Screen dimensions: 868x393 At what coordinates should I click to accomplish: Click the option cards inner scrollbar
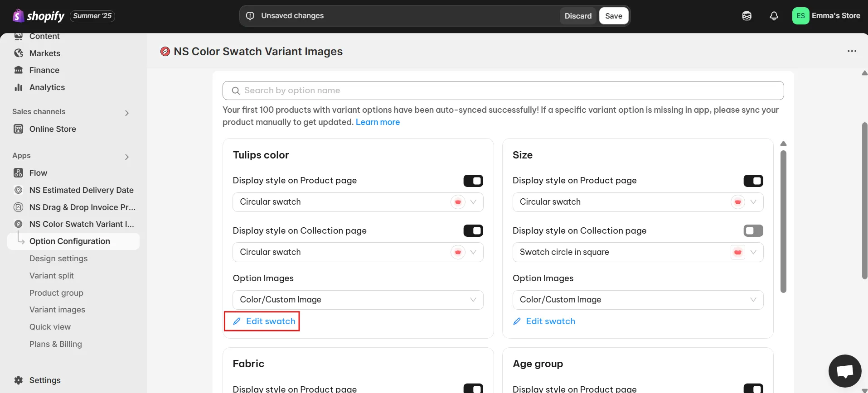[x=783, y=222]
